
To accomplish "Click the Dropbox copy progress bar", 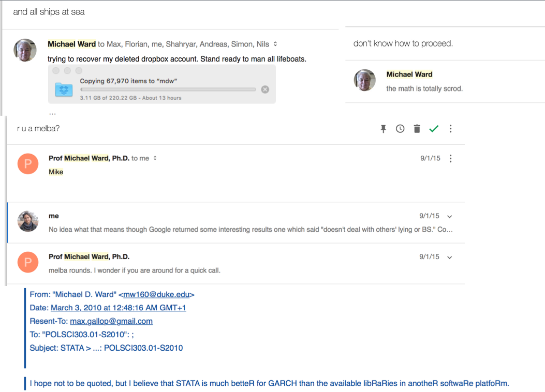I will [x=168, y=89].
